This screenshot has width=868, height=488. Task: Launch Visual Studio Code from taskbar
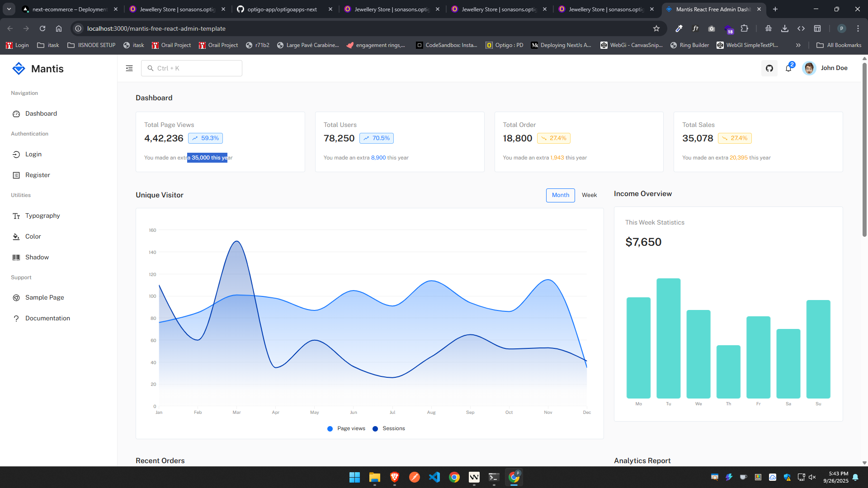pyautogui.click(x=434, y=477)
